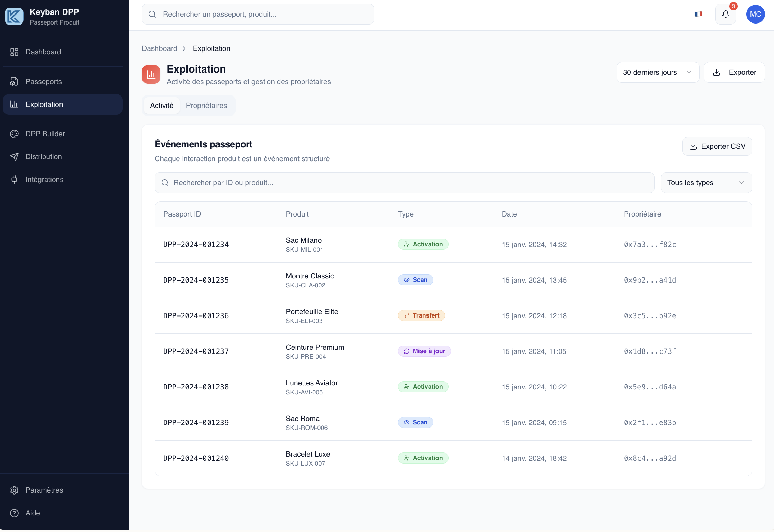Click the magnifier icon in the events search
Image resolution: width=774 pixels, height=532 pixels.
tap(165, 183)
